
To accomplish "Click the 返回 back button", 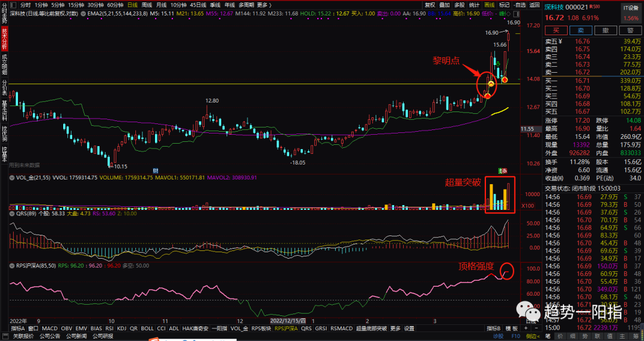I will click(534, 5).
